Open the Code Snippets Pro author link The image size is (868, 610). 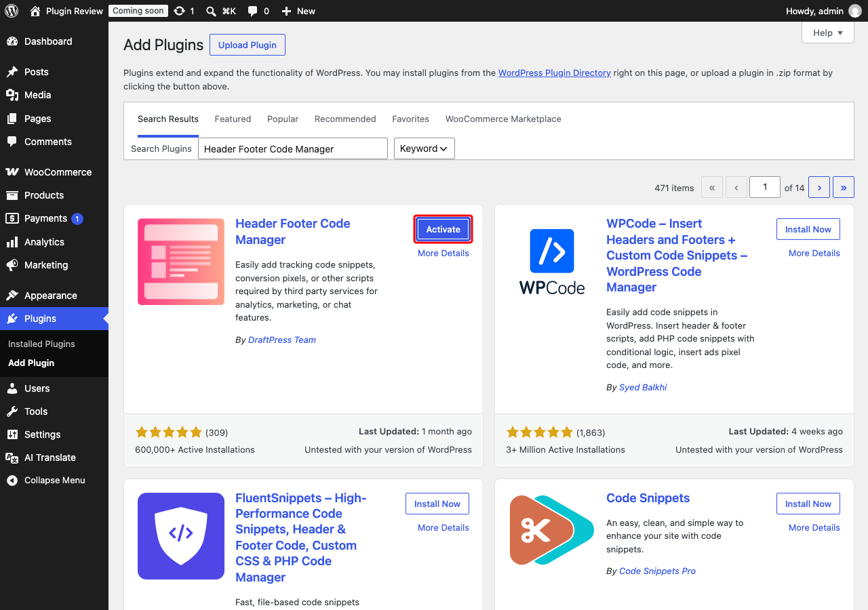[x=658, y=571]
